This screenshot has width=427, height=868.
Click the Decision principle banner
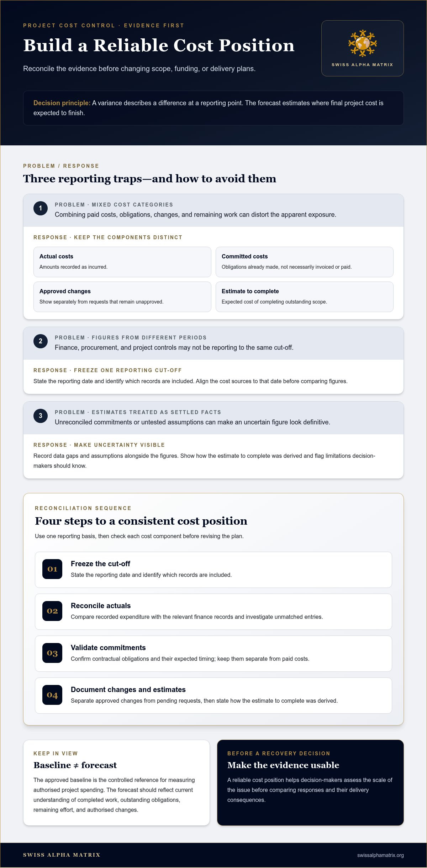point(213,108)
